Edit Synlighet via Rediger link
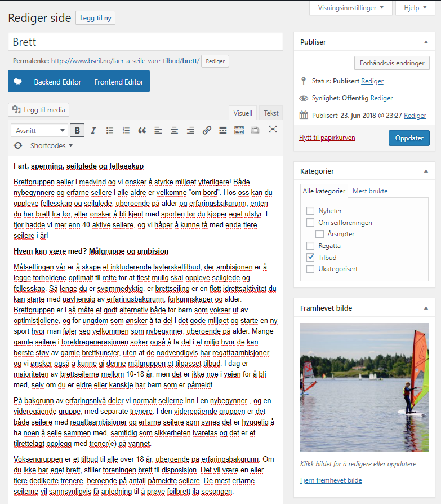 [x=381, y=98]
